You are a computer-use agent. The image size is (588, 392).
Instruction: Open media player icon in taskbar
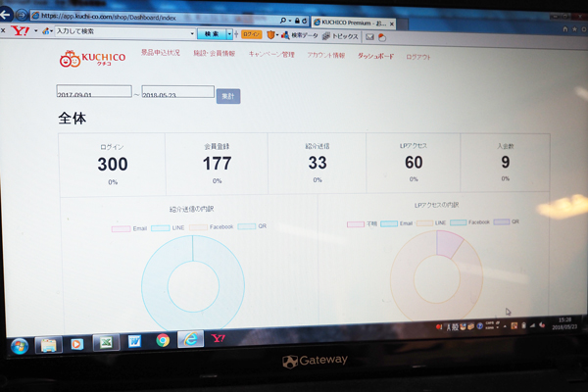point(76,344)
